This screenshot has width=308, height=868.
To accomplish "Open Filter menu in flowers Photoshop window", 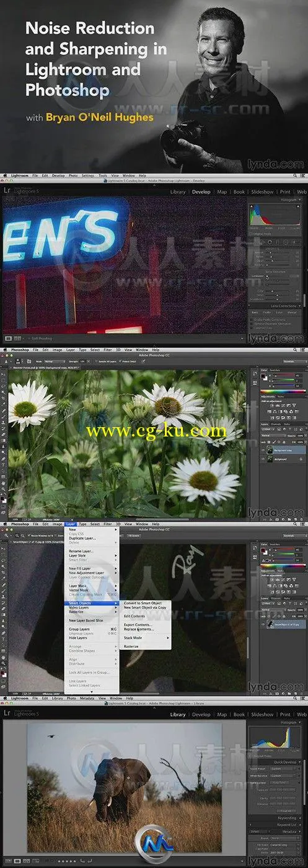I will 107,350.
